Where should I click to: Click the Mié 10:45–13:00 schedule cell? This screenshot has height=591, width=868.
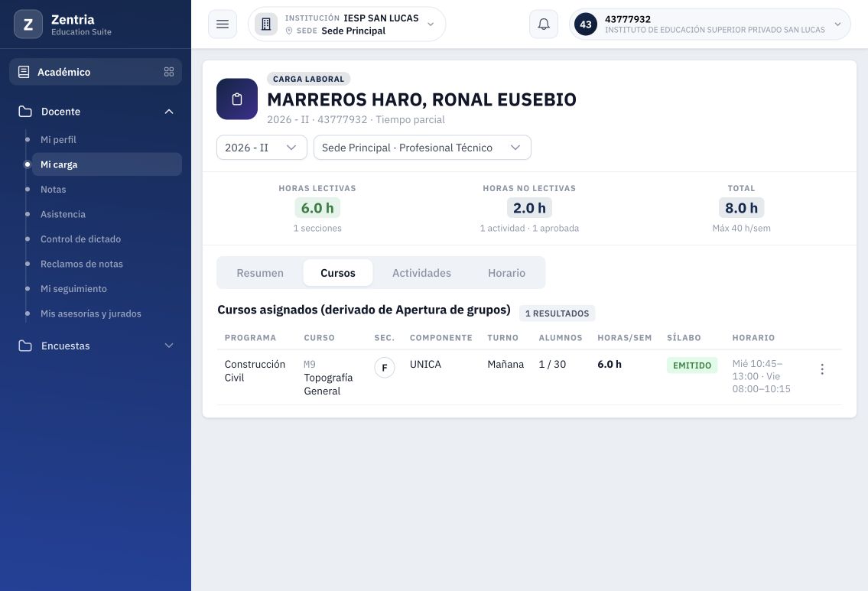pos(761,376)
